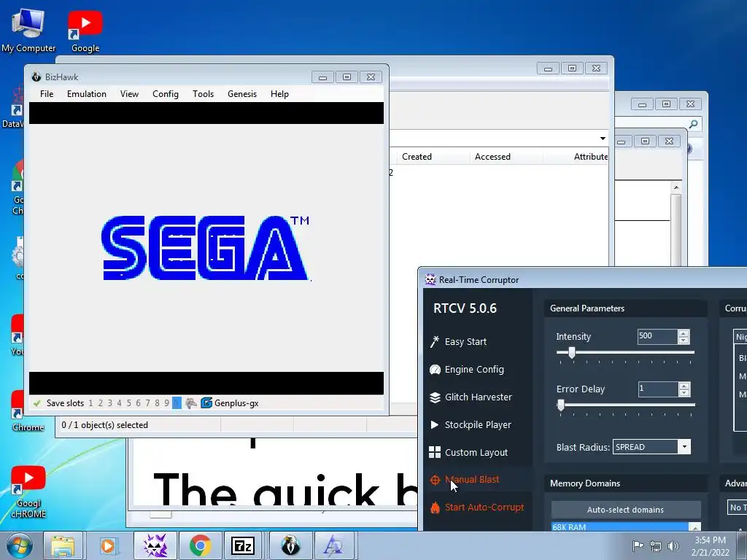Click the Intensity value field showing 500

tap(657, 336)
